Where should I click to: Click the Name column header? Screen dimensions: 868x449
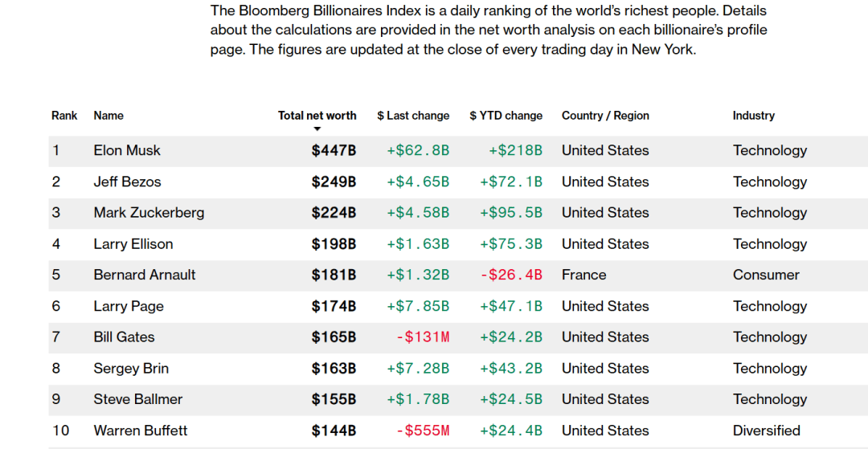coord(108,116)
